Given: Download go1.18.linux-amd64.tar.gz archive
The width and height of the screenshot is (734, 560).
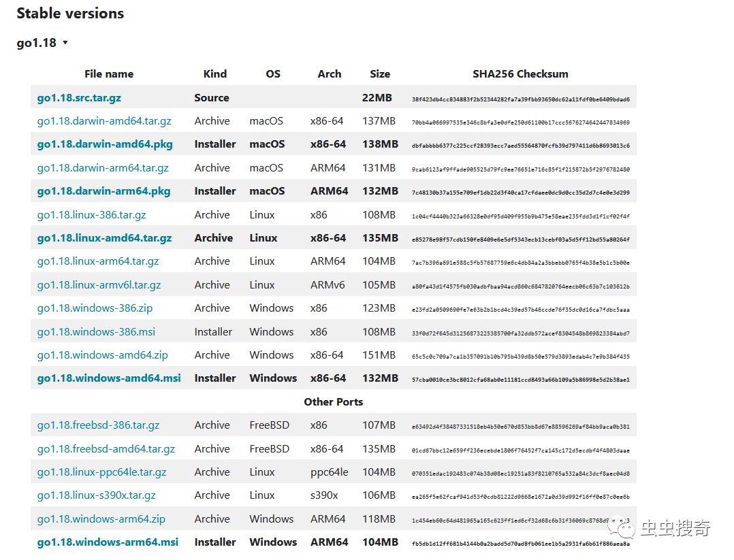Looking at the screenshot, I should pos(104,238).
